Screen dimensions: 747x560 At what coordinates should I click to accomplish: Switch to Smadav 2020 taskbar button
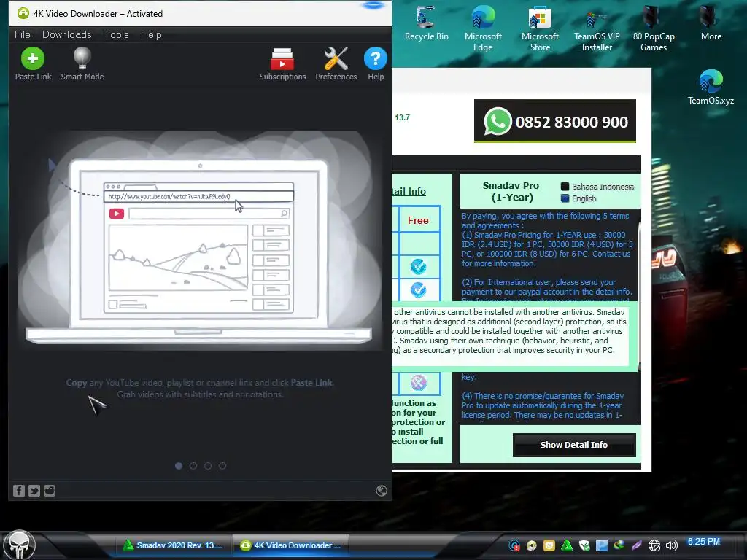(x=173, y=545)
